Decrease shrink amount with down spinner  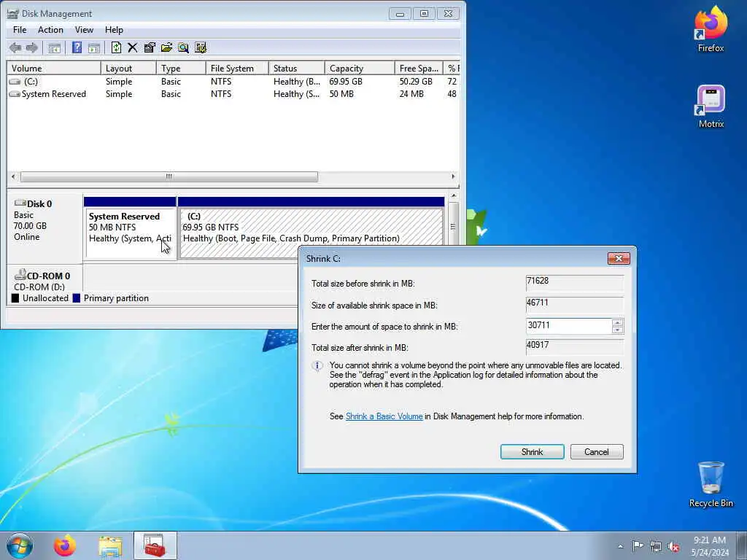(x=617, y=330)
